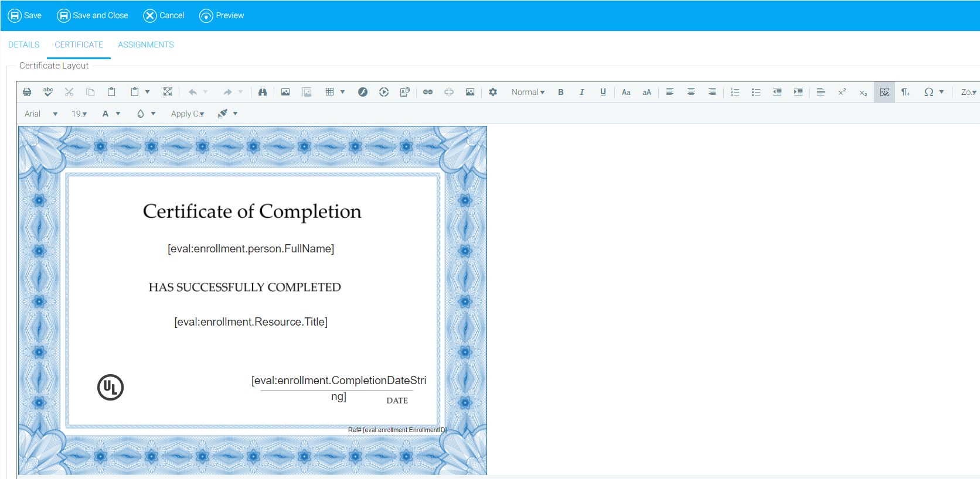This screenshot has height=479, width=980.
Task: Switch to the ASSIGNMENTS tab
Action: click(x=146, y=45)
